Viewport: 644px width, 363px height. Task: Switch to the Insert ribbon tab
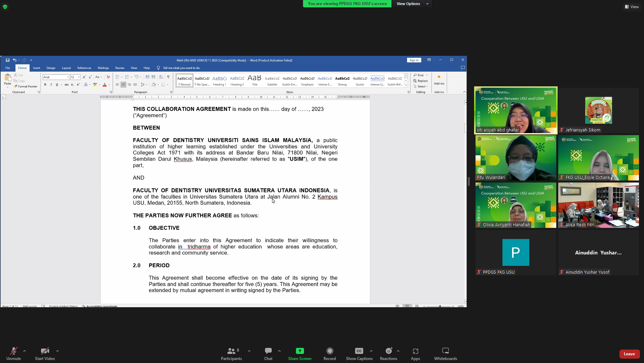coord(37,68)
